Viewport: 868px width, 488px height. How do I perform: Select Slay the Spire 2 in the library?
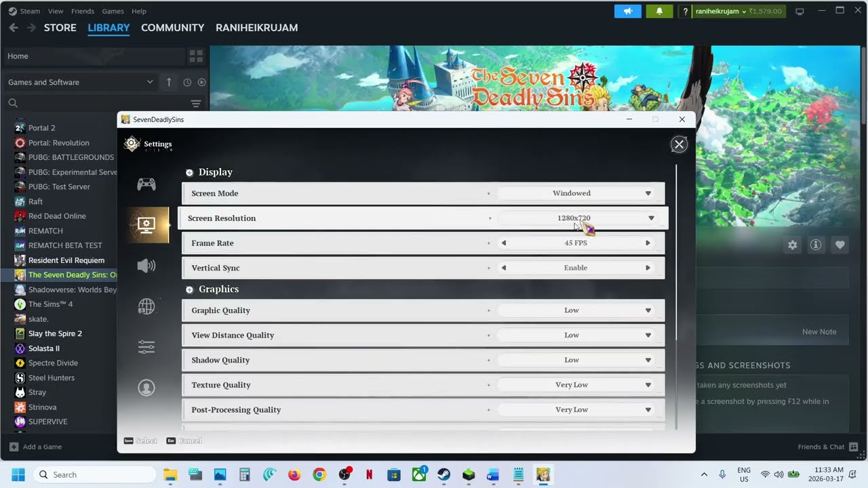55,333
